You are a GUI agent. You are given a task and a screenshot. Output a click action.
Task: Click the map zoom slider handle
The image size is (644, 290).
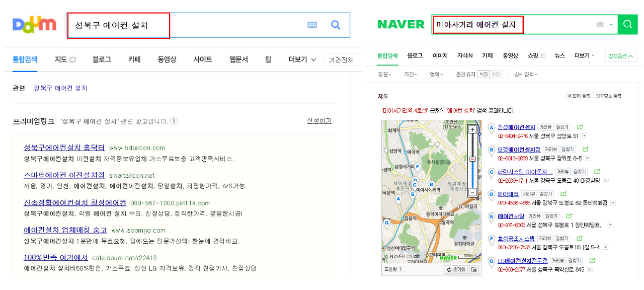(x=472, y=159)
